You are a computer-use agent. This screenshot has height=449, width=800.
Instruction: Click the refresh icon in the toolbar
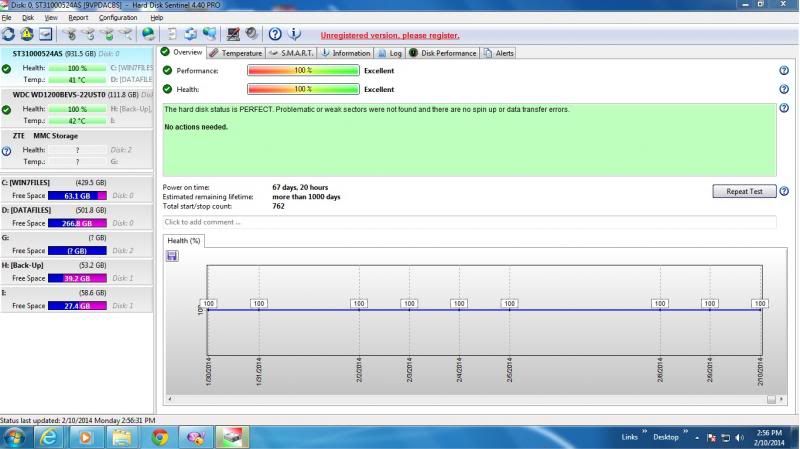click(x=9, y=34)
